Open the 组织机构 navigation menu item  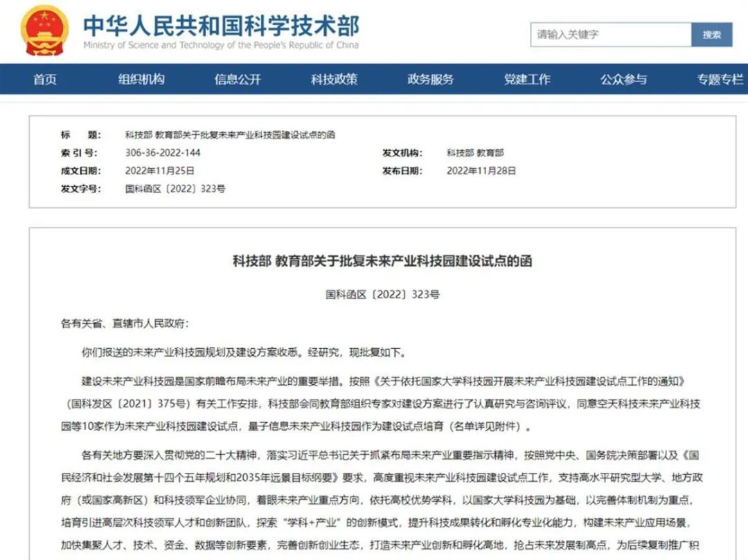coord(141,80)
